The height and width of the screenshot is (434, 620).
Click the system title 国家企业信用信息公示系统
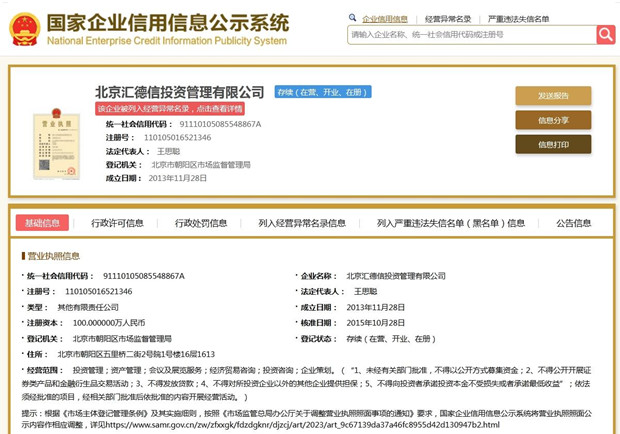coord(168,23)
